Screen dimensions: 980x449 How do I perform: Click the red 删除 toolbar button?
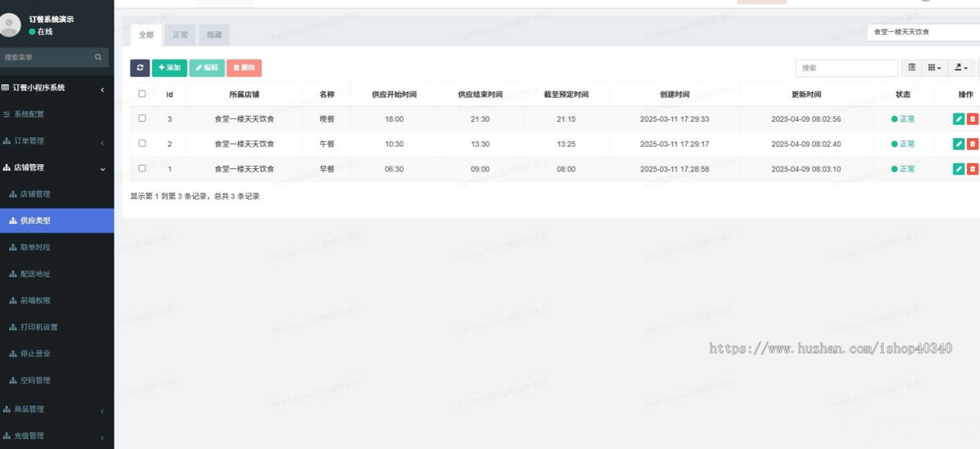click(x=244, y=68)
